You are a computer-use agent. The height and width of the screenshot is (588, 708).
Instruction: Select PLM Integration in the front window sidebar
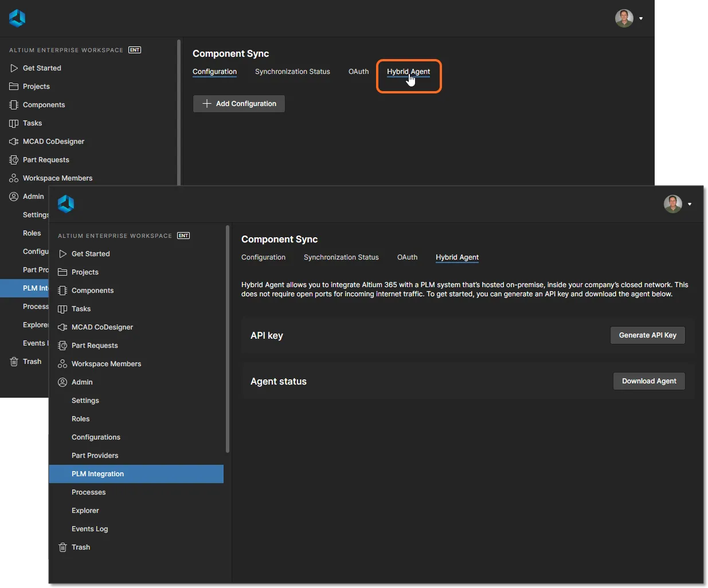click(x=136, y=474)
